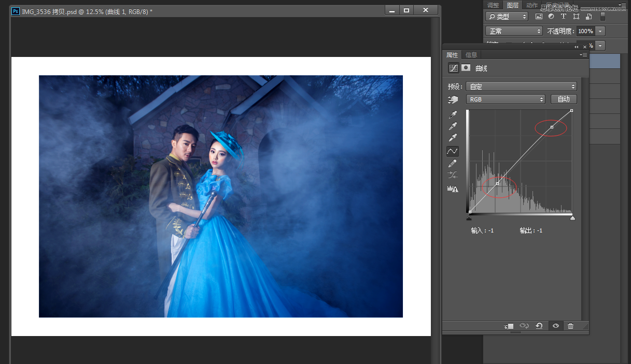Viewport: 631px width, 364px height.
Task: Click the histogram clipping warning icon
Action: 453,189
